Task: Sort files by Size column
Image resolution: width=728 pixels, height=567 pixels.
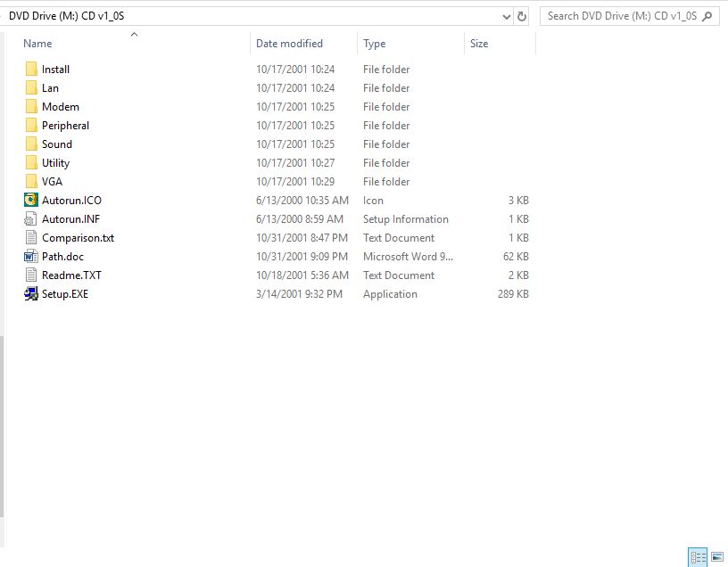Action: pos(479,44)
